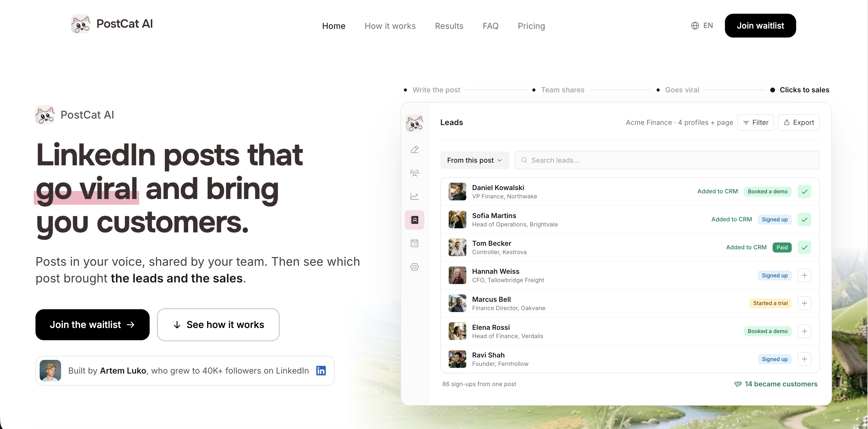Open the EN language dropdown
868x429 pixels.
(x=702, y=26)
